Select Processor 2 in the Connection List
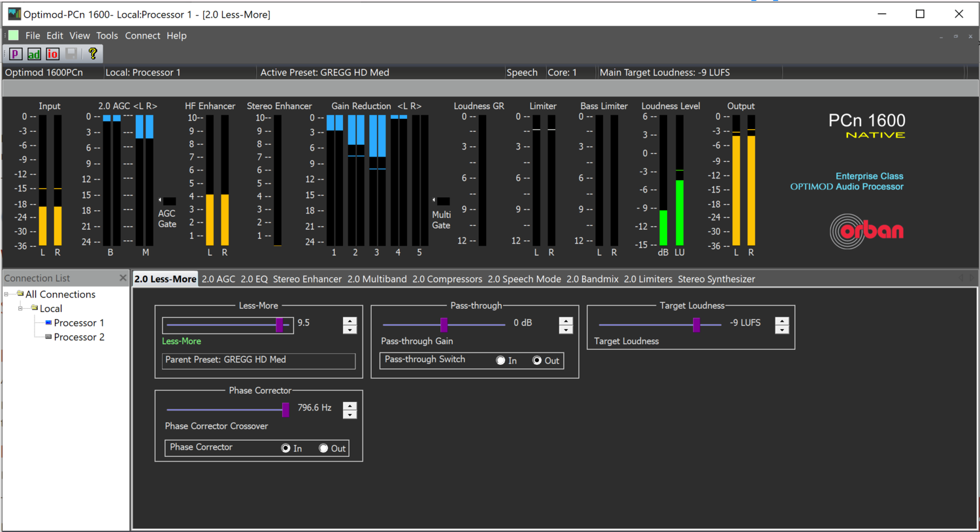Image resolution: width=980 pixels, height=532 pixels. (x=78, y=337)
